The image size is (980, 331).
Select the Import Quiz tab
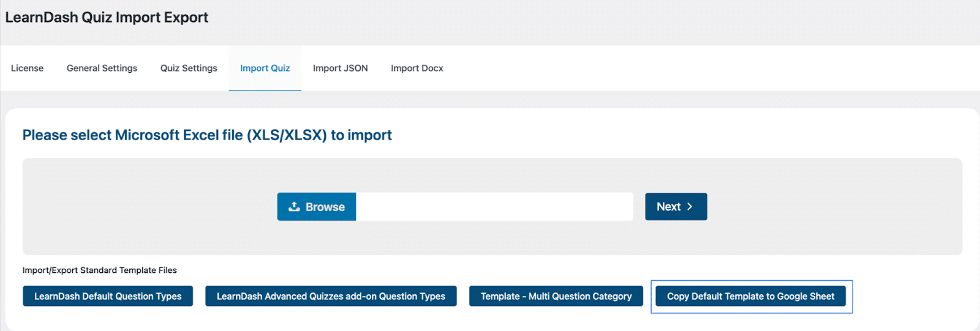(265, 68)
